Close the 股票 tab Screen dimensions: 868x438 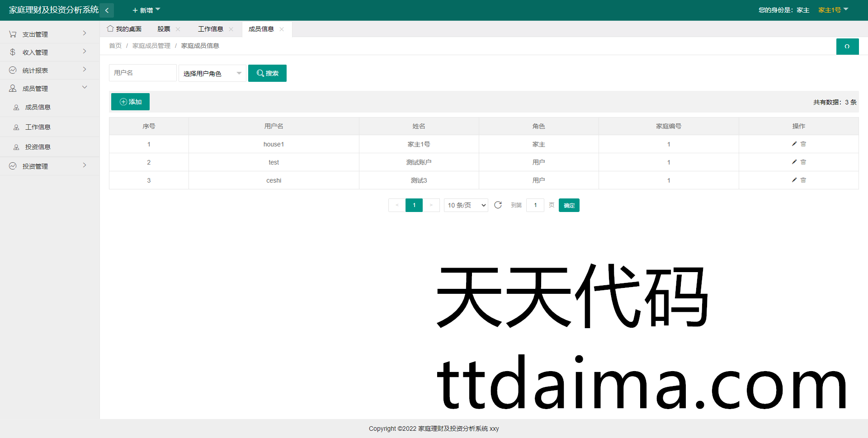pos(178,29)
